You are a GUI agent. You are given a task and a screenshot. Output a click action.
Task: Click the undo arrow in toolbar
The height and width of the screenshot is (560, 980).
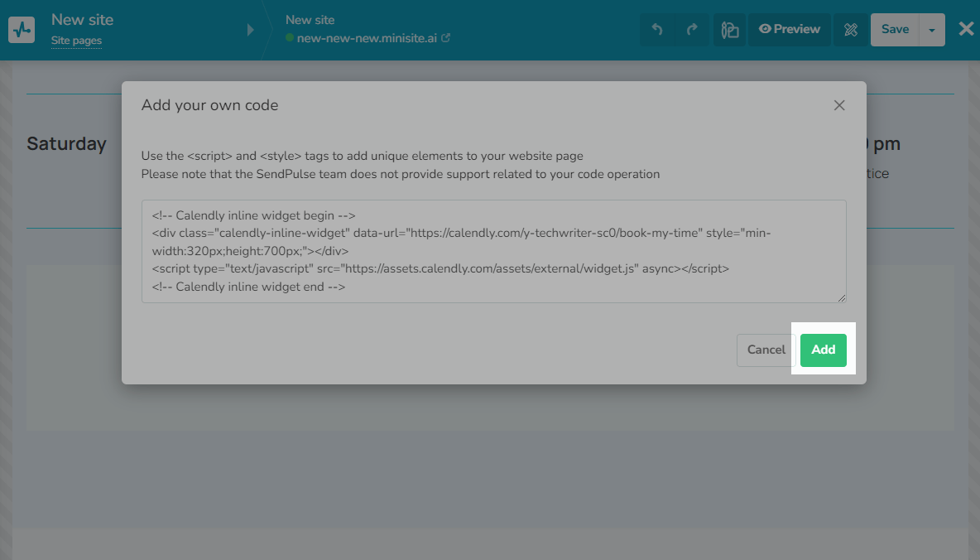pos(657,29)
